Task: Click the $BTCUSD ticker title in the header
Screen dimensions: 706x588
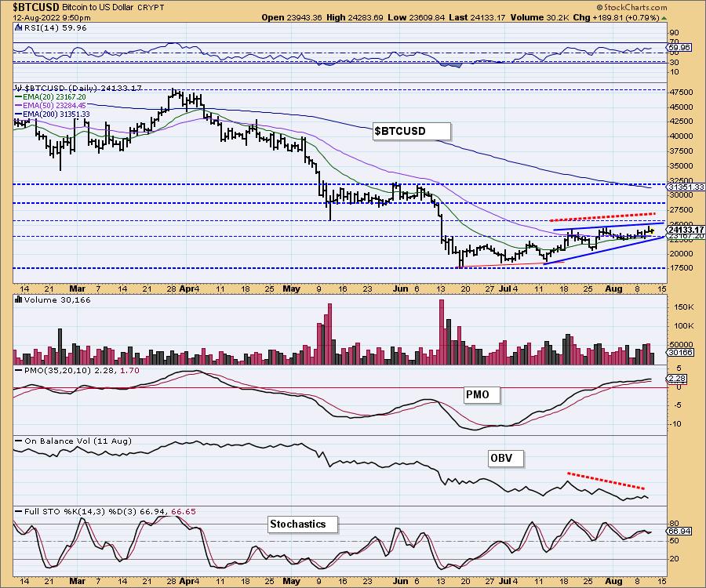Action: tap(35, 7)
